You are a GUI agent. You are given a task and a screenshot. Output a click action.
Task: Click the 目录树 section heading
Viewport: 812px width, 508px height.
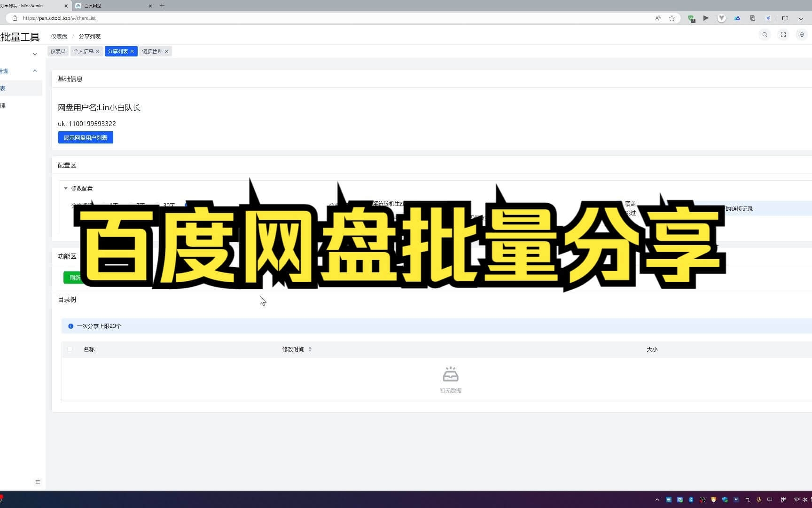click(x=67, y=300)
